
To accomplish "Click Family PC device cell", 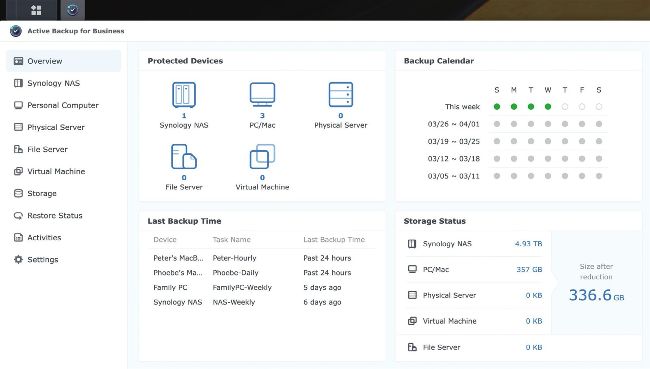I will tap(170, 287).
